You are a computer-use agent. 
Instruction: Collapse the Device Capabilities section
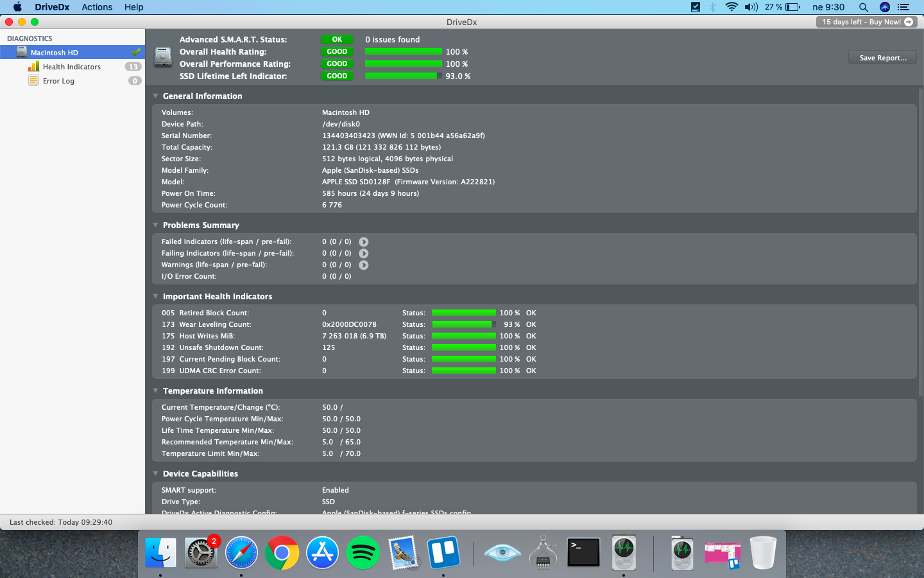coord(155,473)
